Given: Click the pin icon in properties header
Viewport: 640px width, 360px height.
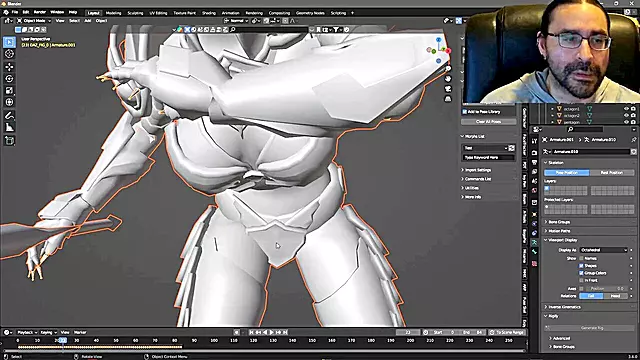Looking at the screenshot, I should 633,140.
